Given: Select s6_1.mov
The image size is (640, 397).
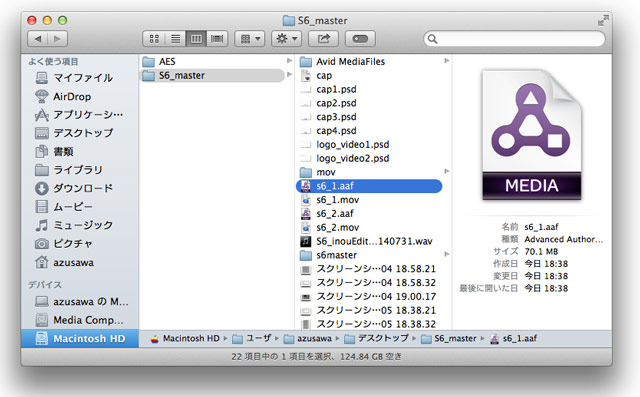Looking at the screenshot, I should click(330, 200).
